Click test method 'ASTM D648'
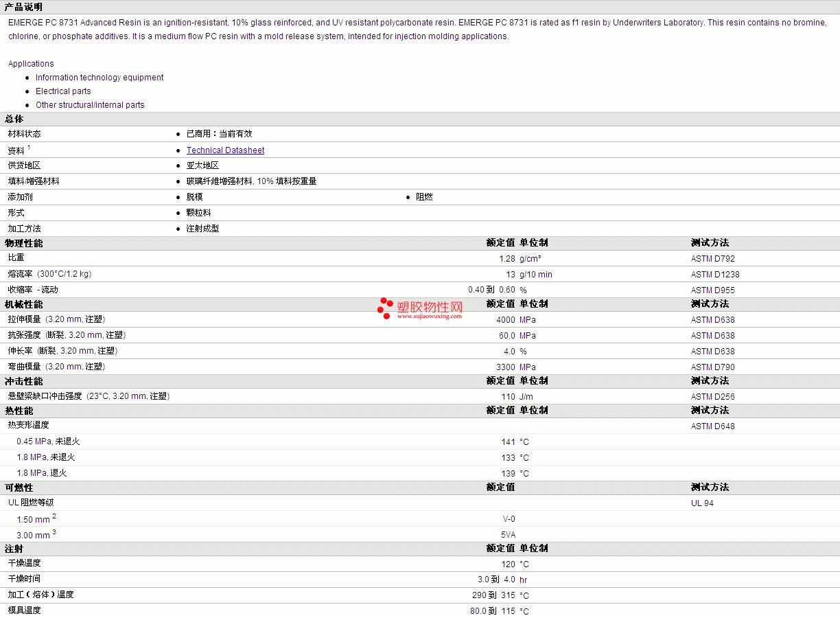The height and width of the screenshot is (618, 840). click(712, 426)
